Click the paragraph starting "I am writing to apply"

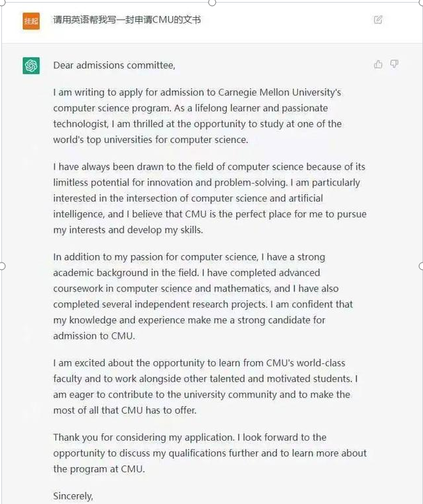197,116
